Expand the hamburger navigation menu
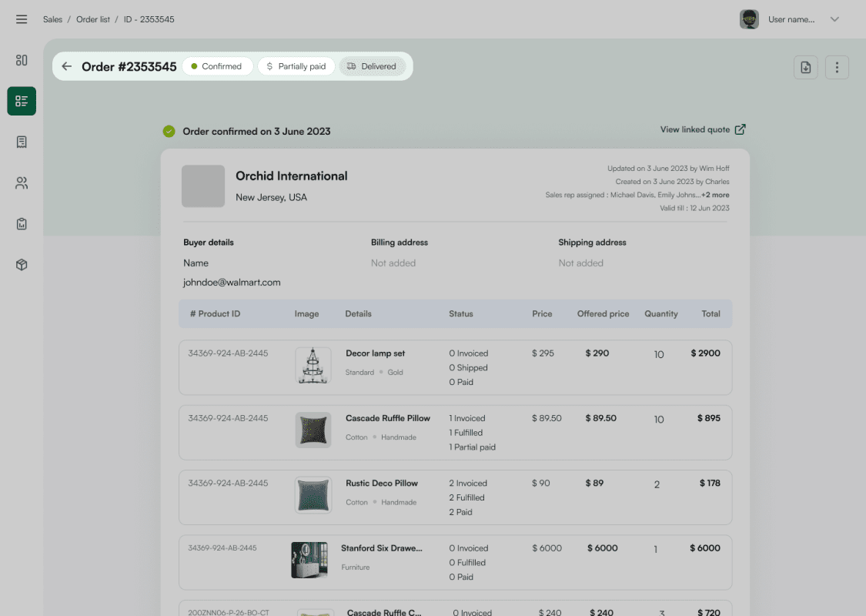The width and height of the screenshot is (866, 616). 21,18
